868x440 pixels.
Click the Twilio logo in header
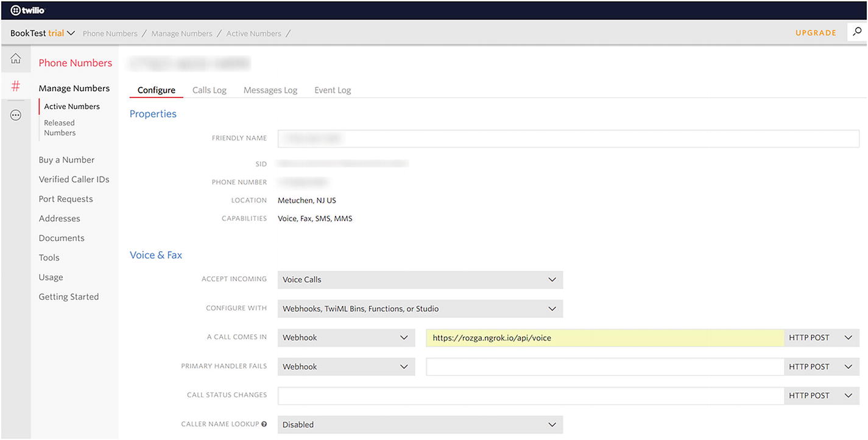click(x=27, y=10)
